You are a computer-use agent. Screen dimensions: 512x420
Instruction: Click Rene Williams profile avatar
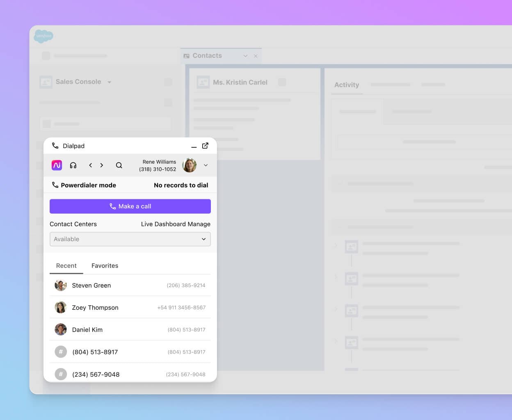point(189,165)
